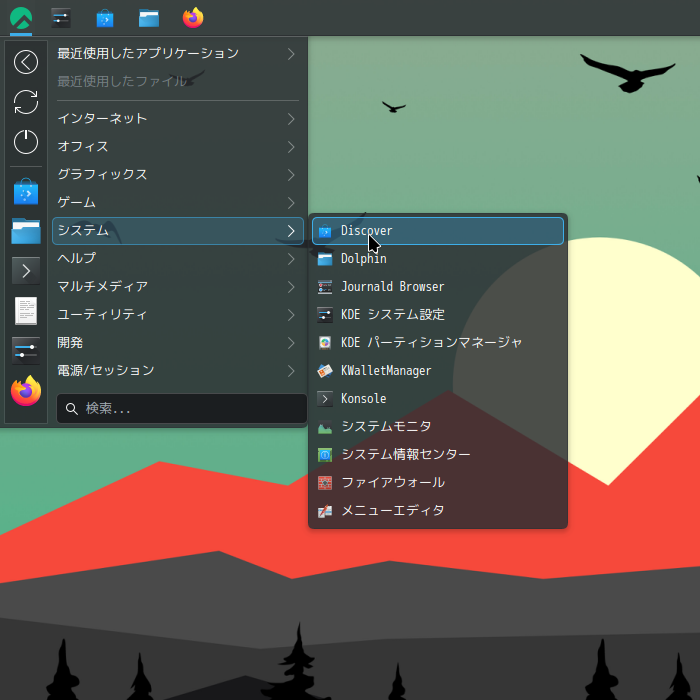Open Discover shopping bag icon in sidebar
700x700 pixels.
[x=26, y=192]
